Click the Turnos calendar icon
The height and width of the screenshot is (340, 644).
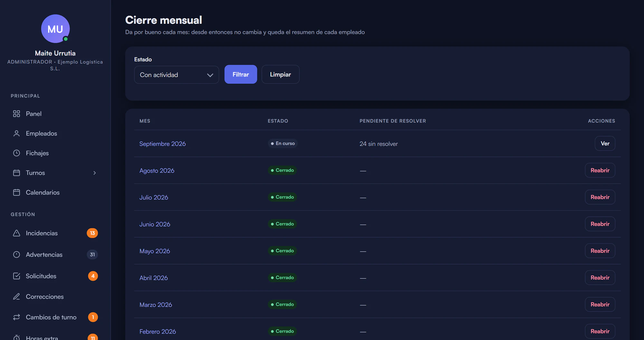pos(16,173)
